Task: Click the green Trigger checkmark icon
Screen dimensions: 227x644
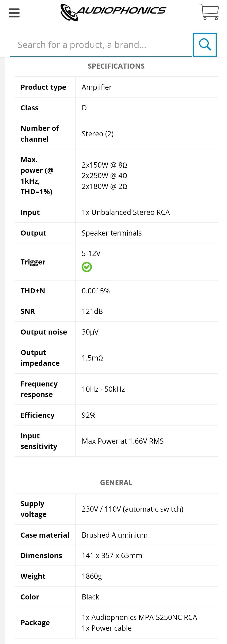Action: [x=87, y=267]
